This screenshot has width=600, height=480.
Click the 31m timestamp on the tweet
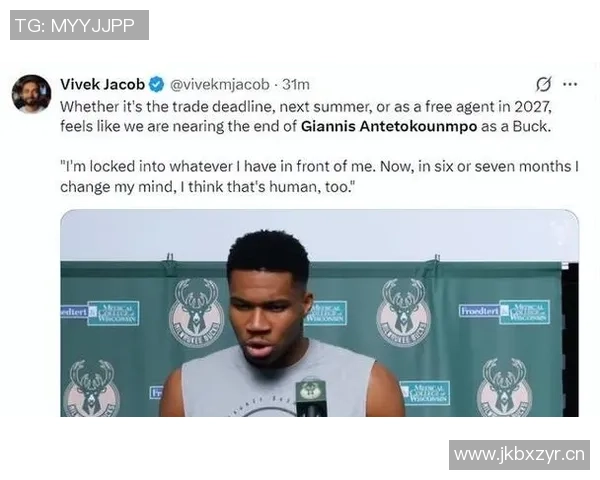click(296, 85)
